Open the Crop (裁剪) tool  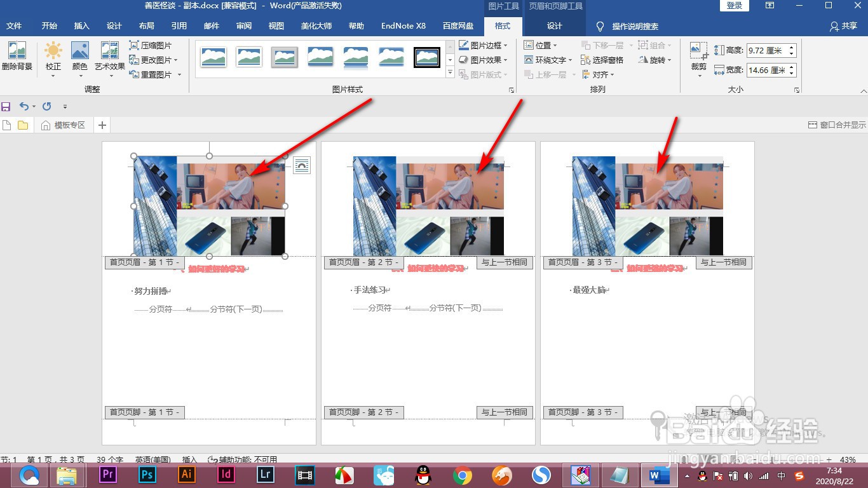(699, 60)
